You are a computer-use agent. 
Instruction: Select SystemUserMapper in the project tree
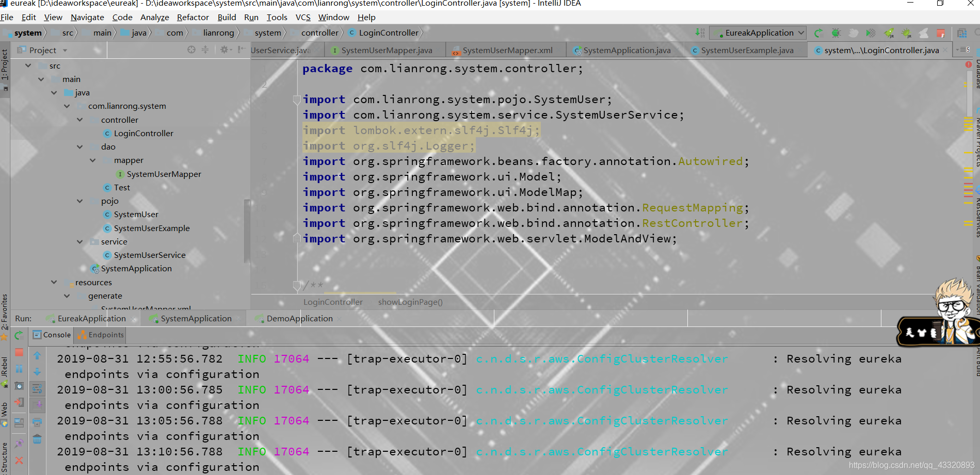tap(164, 174)
